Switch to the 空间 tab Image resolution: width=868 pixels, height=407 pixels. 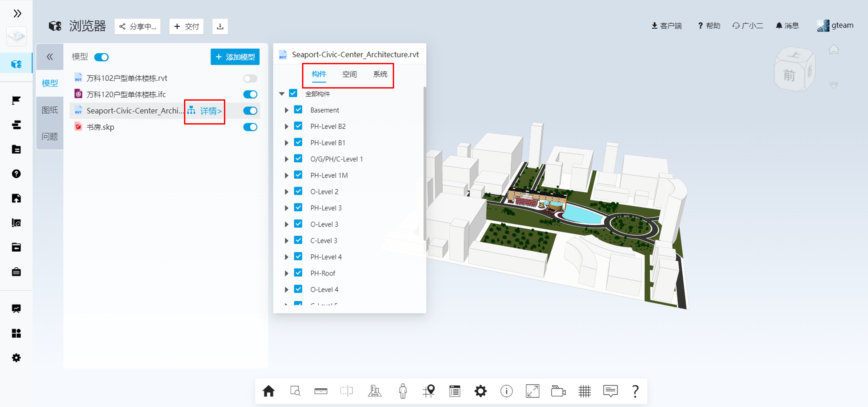pyautogui.click(x=349, y=74)
